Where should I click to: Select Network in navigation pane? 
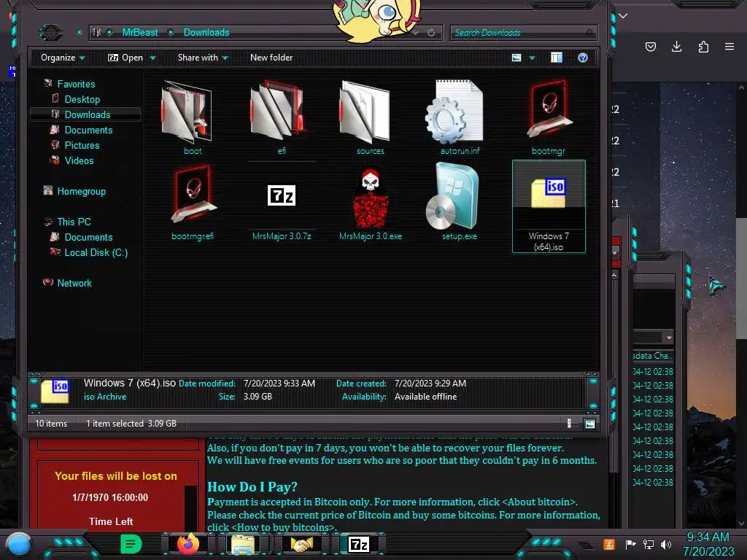pos(74,283)
